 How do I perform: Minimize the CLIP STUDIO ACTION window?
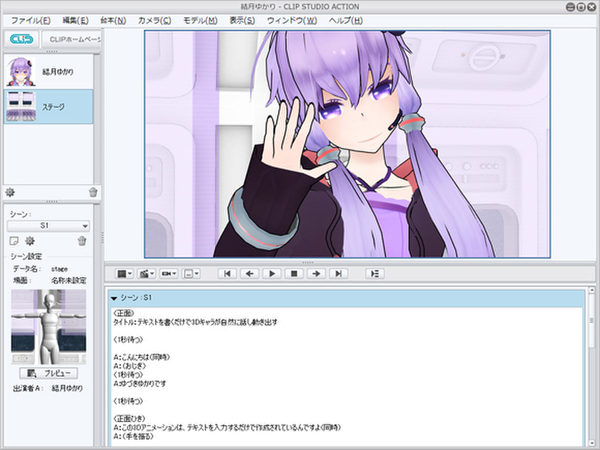point(570,7)
